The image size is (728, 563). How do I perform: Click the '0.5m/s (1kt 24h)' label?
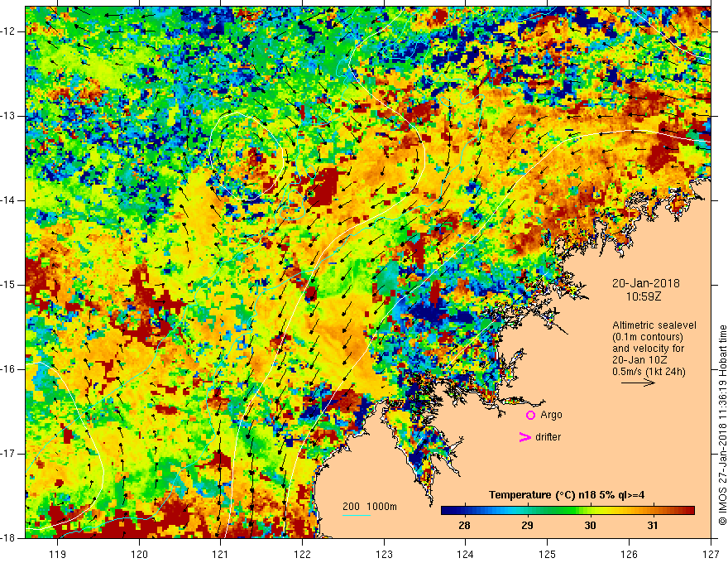click(x=649, y=372)
